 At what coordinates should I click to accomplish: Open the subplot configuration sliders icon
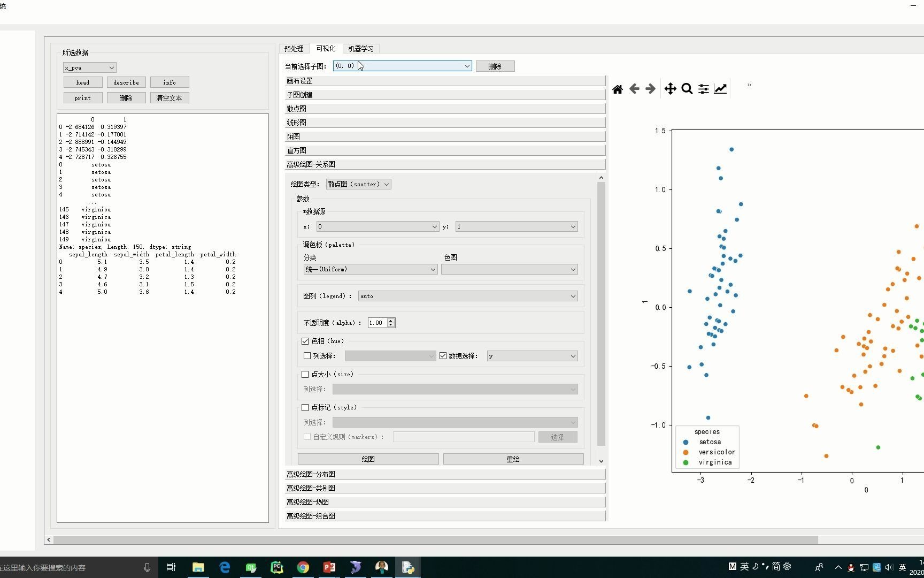tap(703, 89)
